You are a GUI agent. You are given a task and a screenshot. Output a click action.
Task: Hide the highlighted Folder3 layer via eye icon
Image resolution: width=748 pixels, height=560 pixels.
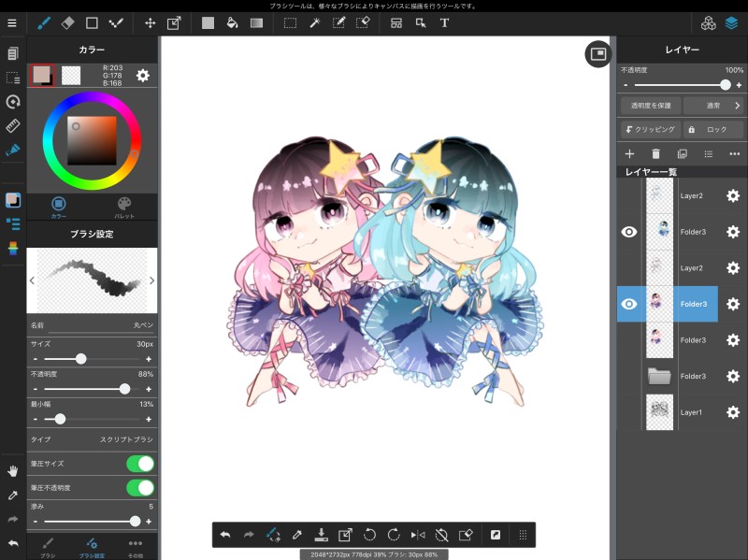(x=628, y=304)
